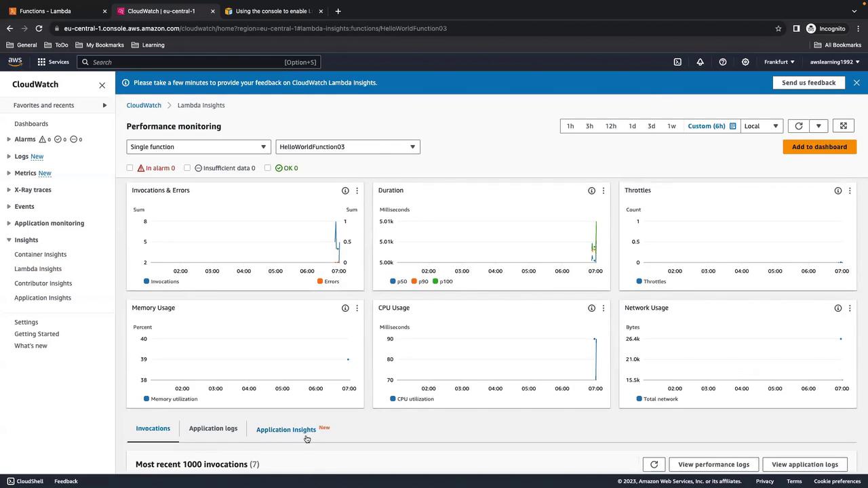The height and width of the screenshot is (488, 868).
Task: Open CPU Usage widget actions menu
Action: click(603, 308)
